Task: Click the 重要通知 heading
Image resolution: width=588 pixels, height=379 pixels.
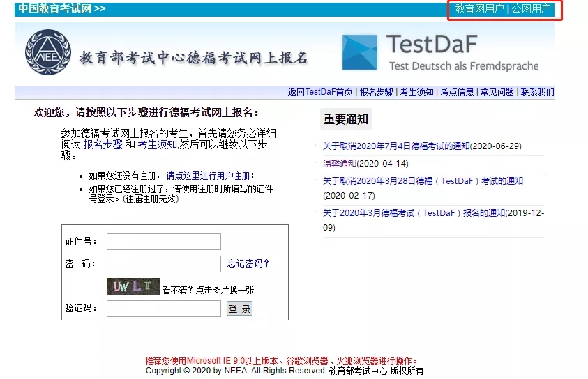Action: pyautogui.click(x=346, y=119)
